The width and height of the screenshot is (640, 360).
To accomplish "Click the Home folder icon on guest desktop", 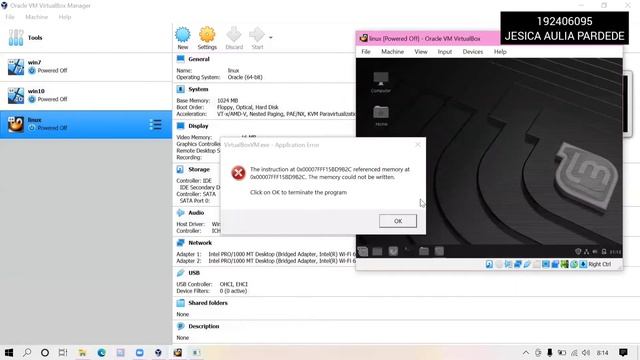I will click(x=381, y=116).
